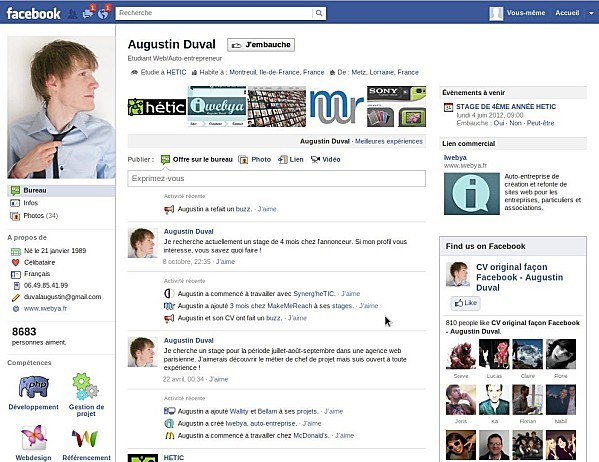Click the Iwebya icon beside auto-entreprise activity

(x=169, y=423)
